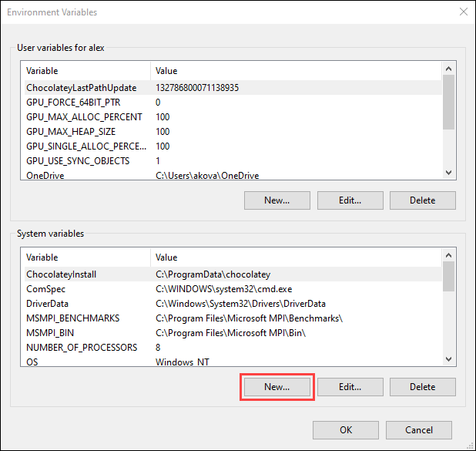Click value C:\Program Files\Microsoft MPI\Bin\
The image size is (476, 451).
[231, 333]
